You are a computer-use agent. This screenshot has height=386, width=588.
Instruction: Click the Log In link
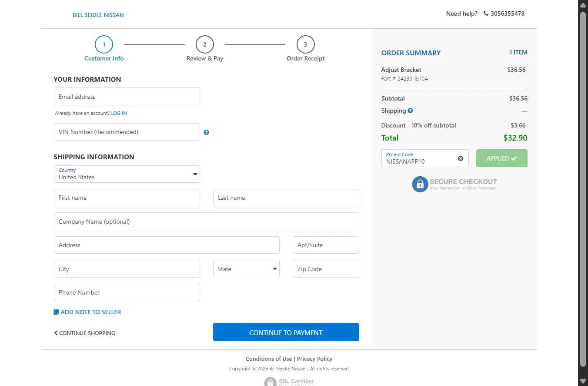pos(119,113)
